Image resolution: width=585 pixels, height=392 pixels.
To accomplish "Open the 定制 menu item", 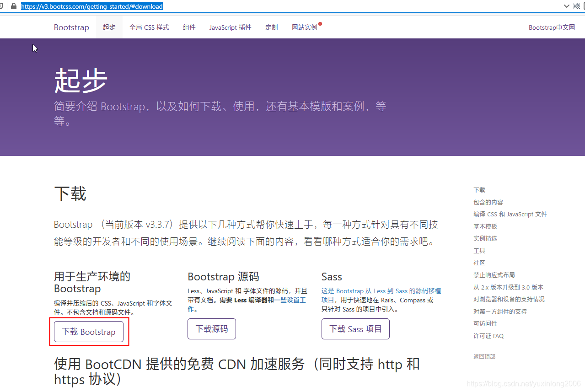I will (x=271, y=27).
